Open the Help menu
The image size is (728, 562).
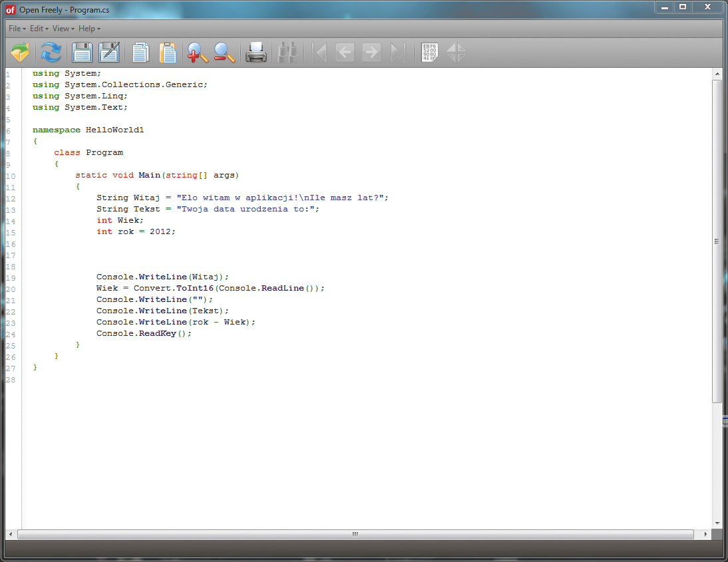(x=89, y=29)
